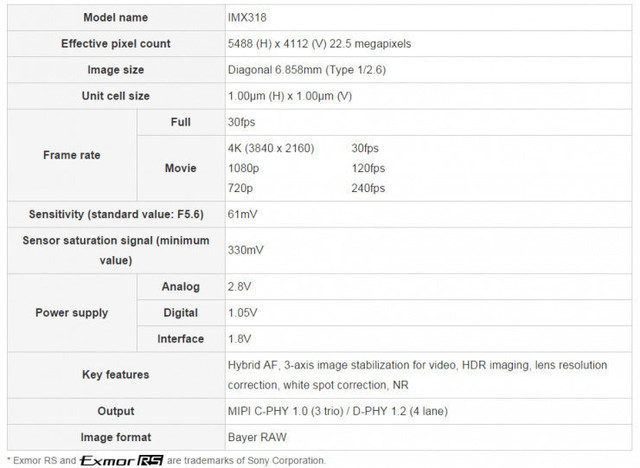
Task: Click the Effective pixel count label
Action: click(x=115, y=44)
